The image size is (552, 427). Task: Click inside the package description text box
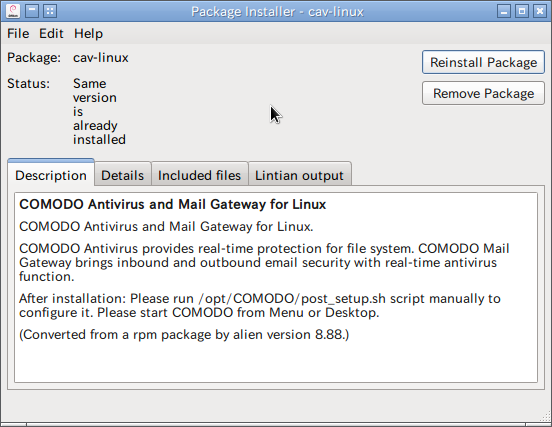276,287
